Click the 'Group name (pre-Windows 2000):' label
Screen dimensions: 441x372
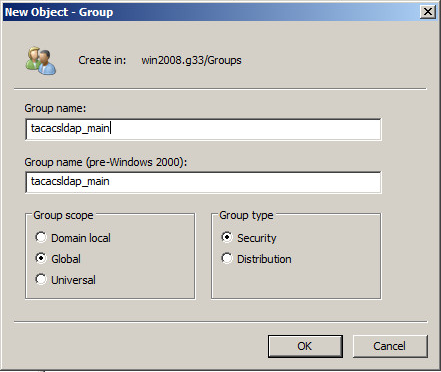click(x=106, y=162)
